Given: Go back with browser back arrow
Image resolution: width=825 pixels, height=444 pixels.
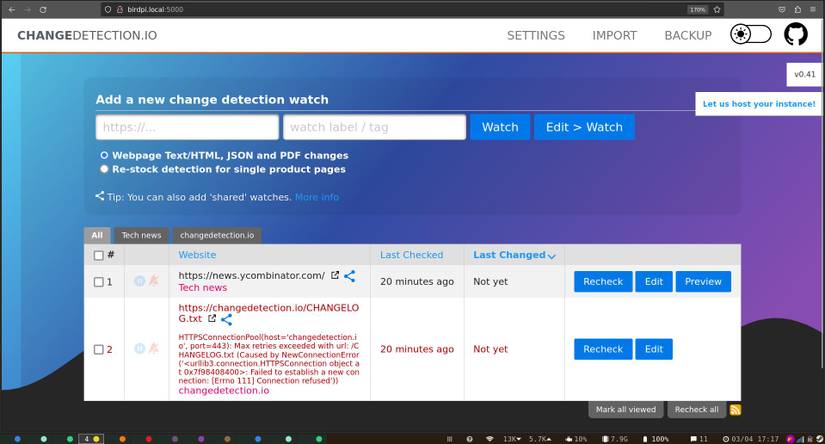Looking at the screenshot, I should click(12, 9).
